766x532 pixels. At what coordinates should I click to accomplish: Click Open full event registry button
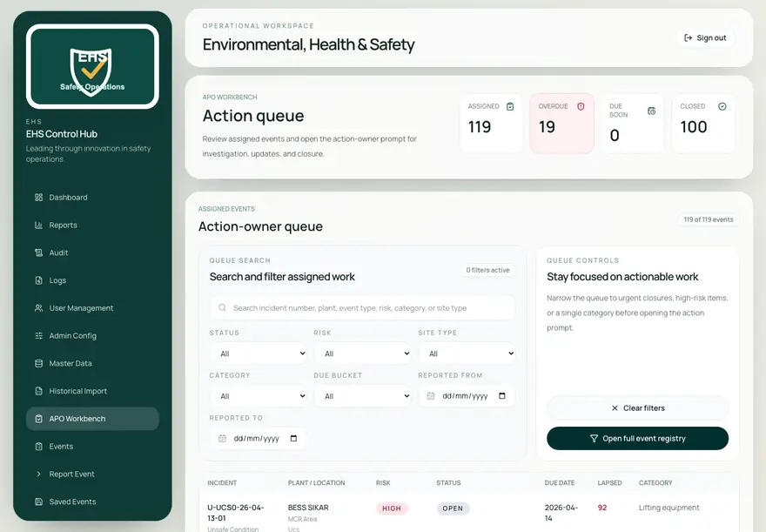(637, 439)
